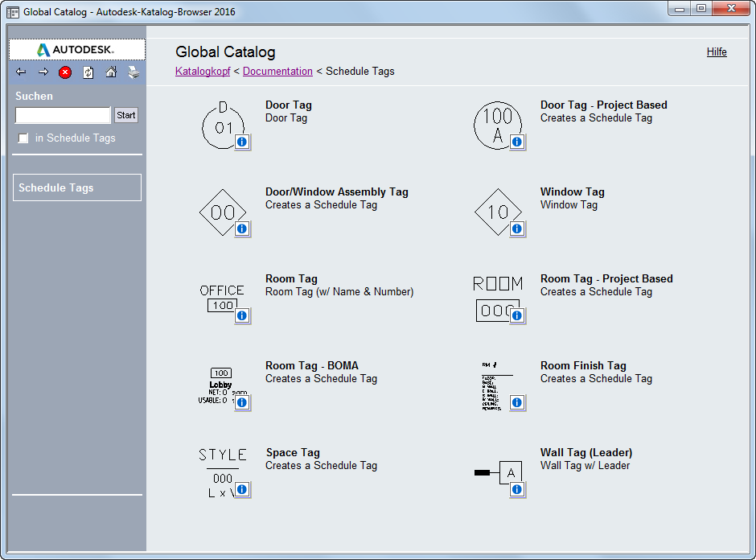The height and width of the screenshot is (560, 756).
Task: Click 'Wall Tag w/ Leader' description
Action: tap(585, 466)
